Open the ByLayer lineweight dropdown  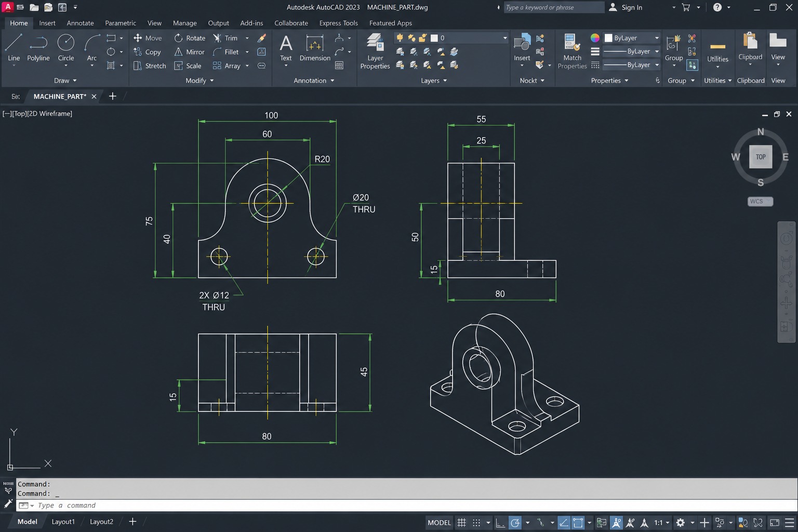pos(631,51)
